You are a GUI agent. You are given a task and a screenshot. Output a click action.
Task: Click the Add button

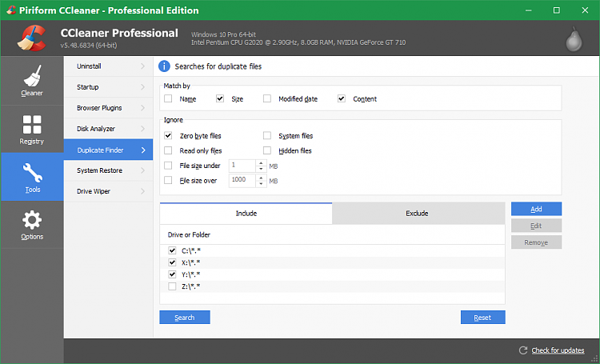click(536, 209)
